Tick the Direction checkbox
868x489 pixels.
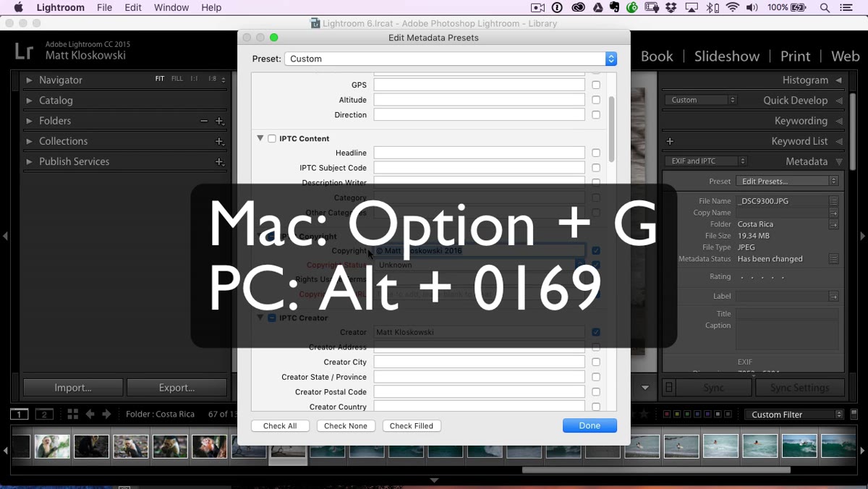tap(596, 115)
